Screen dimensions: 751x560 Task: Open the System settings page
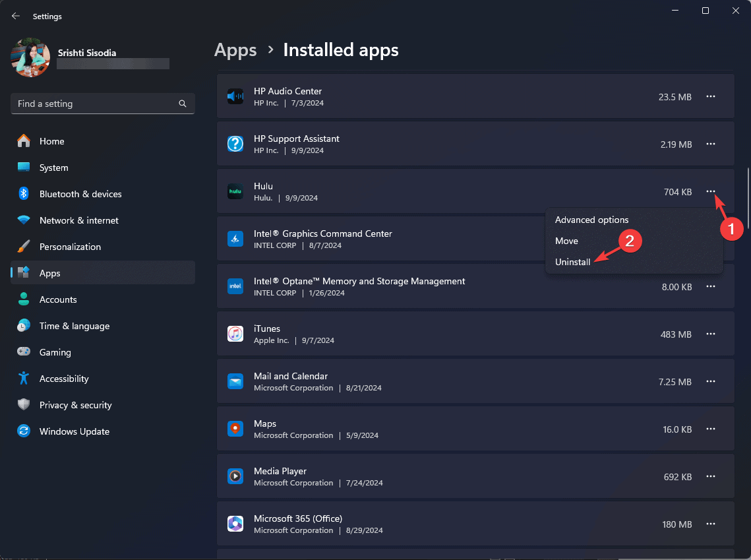click(102, 167)
